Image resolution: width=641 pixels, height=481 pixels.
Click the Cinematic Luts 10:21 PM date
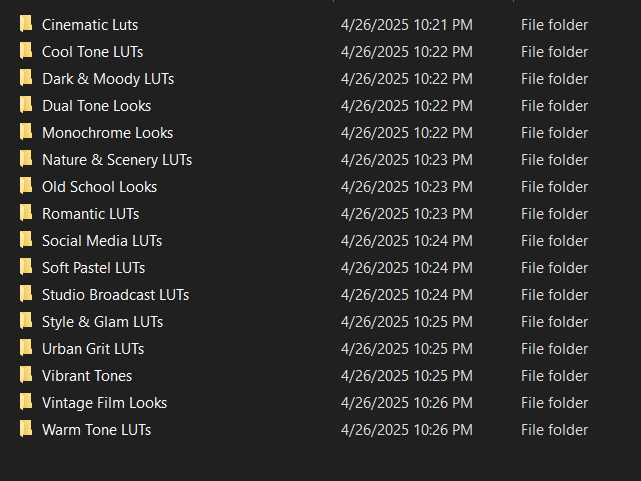407,24
